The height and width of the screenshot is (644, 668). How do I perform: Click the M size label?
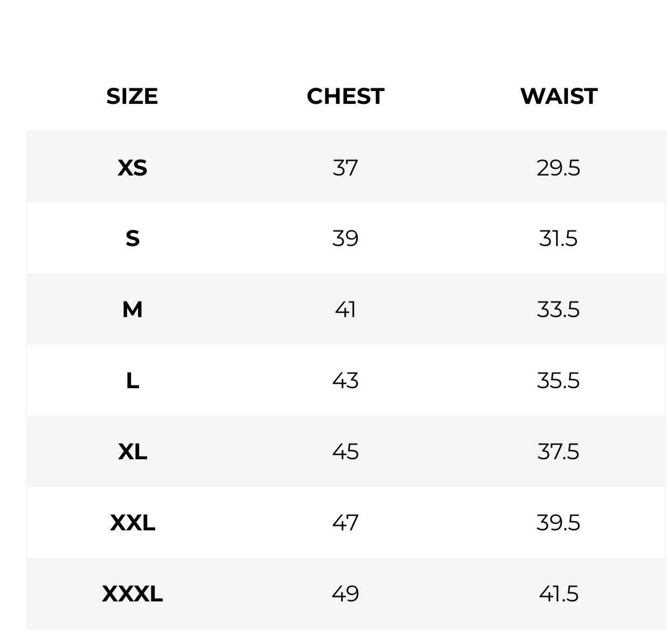pyautogui.click(x=133, y=310)
